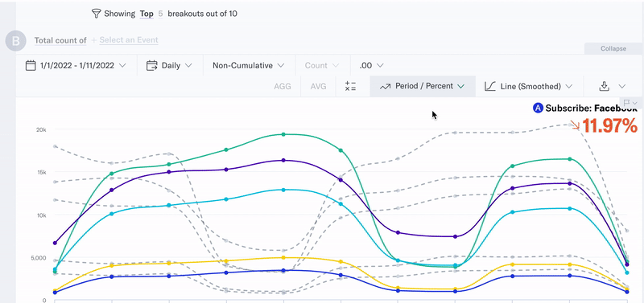Click the Daily interval calendar icon
This screenshot has height=303, width=644.
[x=152, y=66]
